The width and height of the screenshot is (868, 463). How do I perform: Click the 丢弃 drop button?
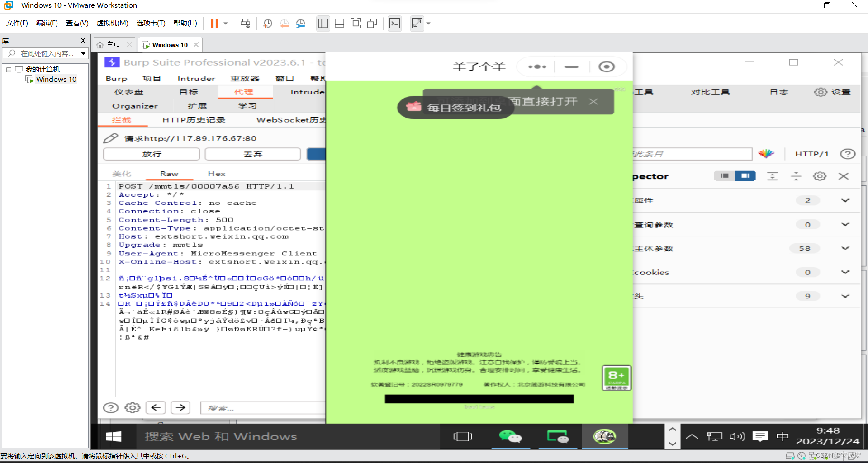253,154
